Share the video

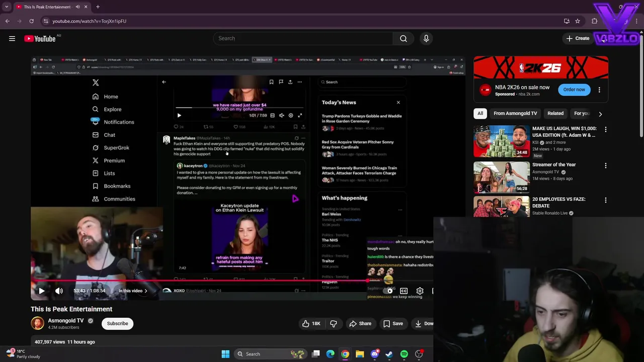360,324
